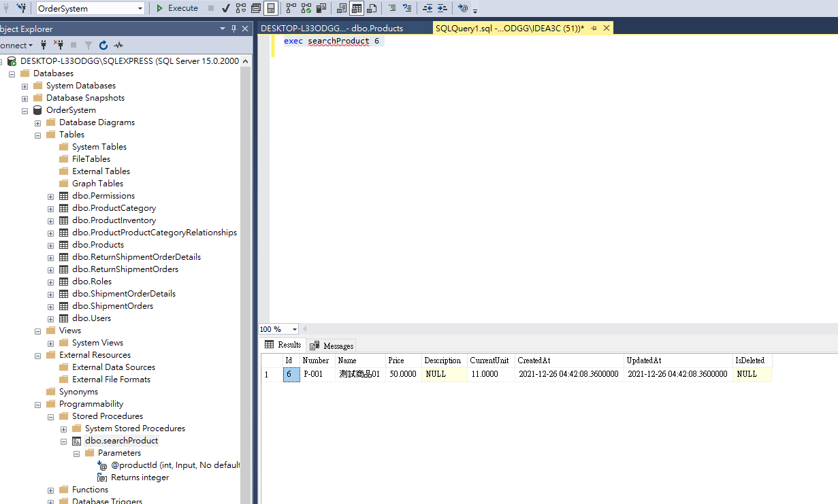
Task: Click the Results To File icon
Action: tap(371, 7)
